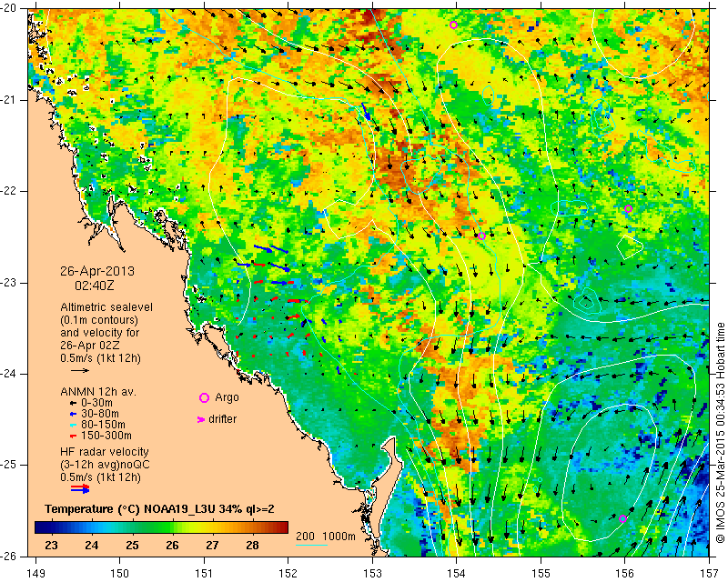728x582 pixels.
Task: Click the Argo float marker near 22.2°S 156°E
Action: point(628,209)
